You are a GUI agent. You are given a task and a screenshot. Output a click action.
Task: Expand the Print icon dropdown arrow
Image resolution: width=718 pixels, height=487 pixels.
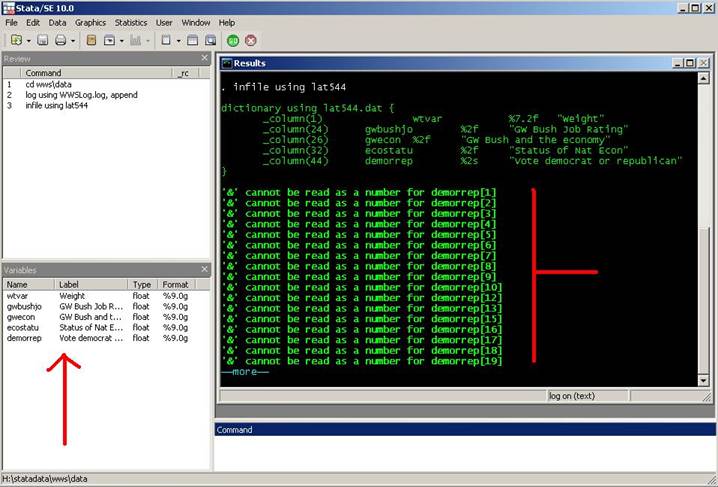click(73, 41)
